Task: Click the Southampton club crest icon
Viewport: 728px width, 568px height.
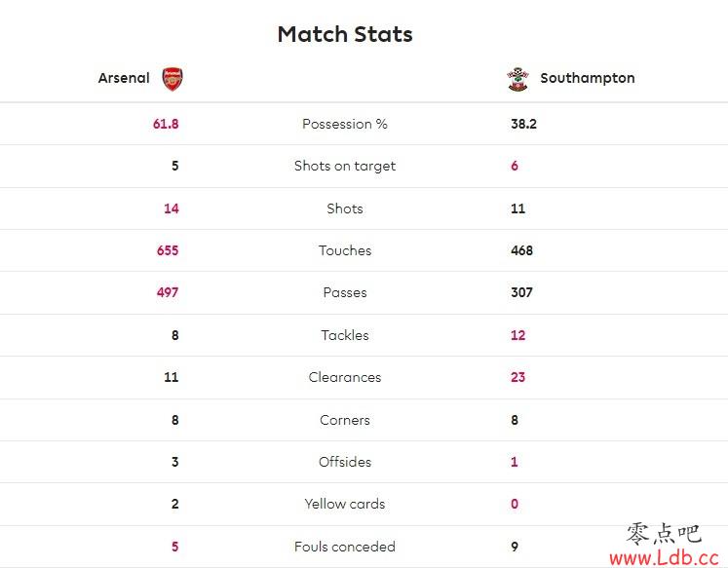Action: point(517,79)
